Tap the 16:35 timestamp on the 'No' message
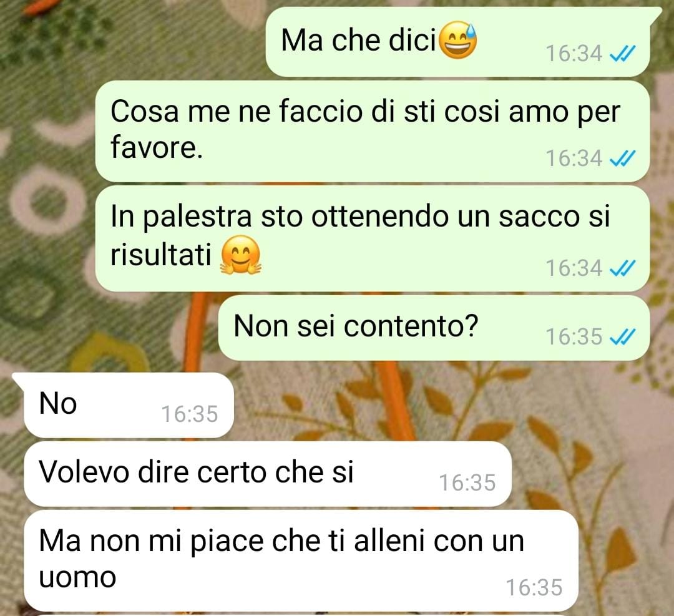The width and height of the screenshot is (674, 616). click(x=190, y=414)
